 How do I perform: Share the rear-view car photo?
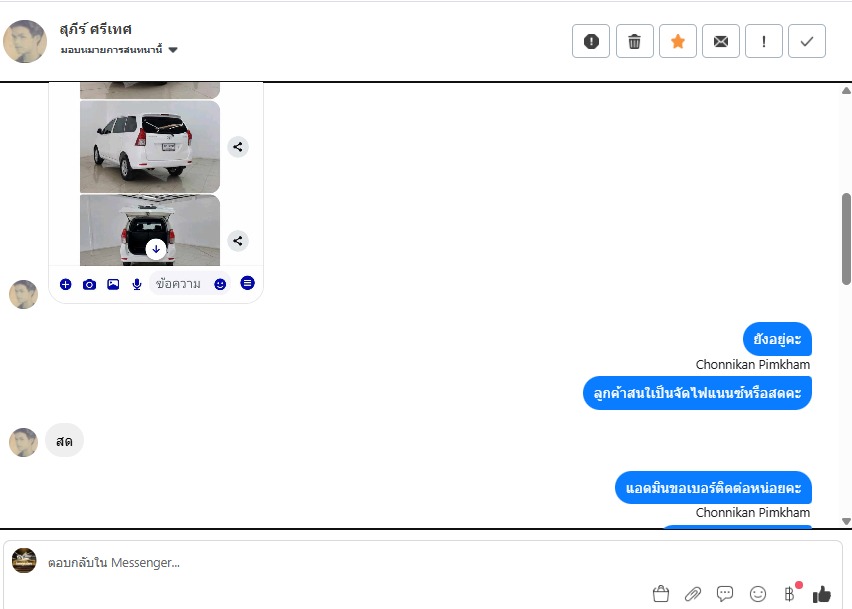click(x=238, y=147)
